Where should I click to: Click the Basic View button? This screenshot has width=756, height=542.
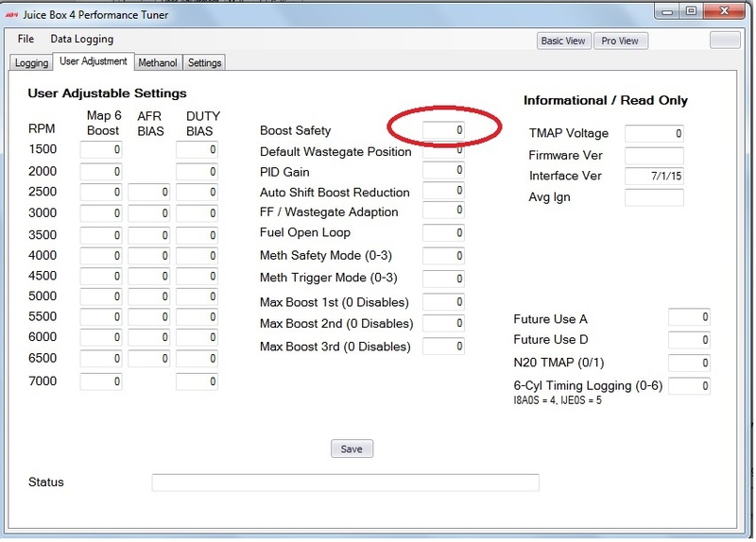click(563, 41)
